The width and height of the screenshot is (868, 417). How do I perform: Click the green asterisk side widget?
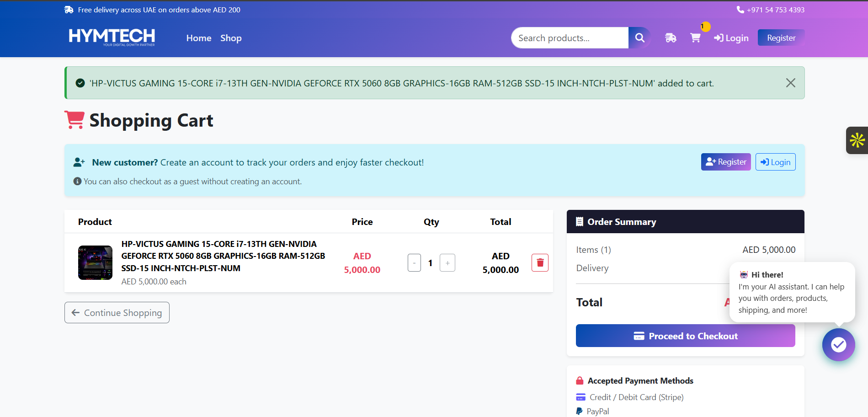click(857, 140)
